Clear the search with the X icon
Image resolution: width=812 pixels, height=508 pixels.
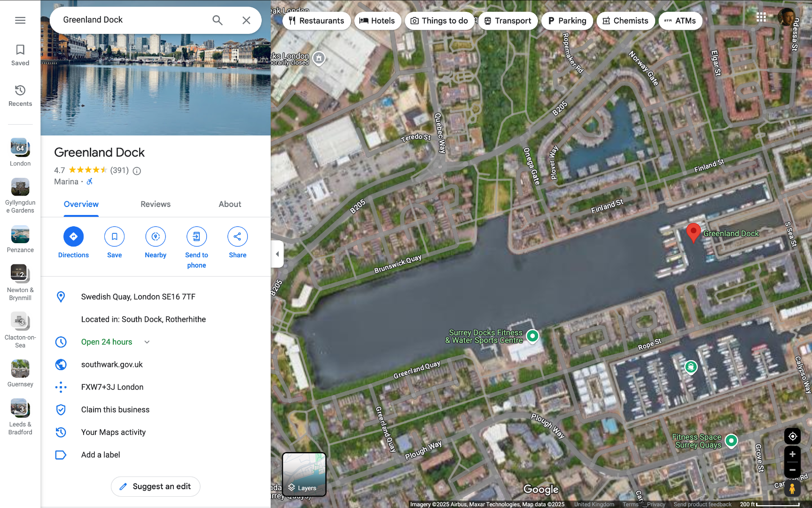pyautogui.click(x=246, y=20)
